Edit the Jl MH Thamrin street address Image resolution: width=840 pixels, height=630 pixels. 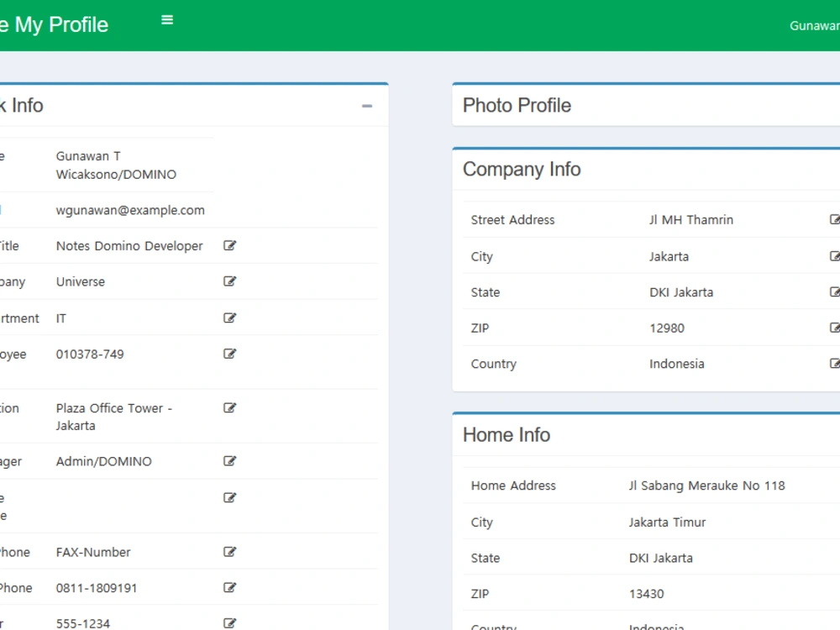pos(835,219)
